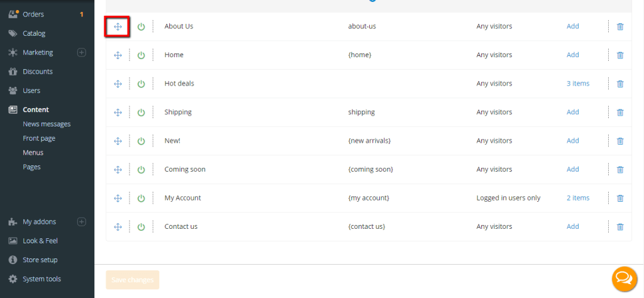Click Add link for Shipping row
Viewport: 644px width, 298px height.
pos(572,112)
